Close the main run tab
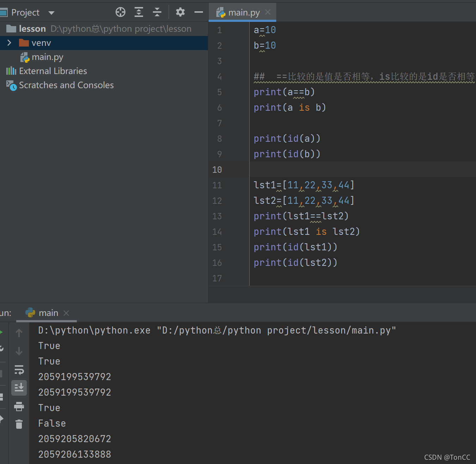476x464 pixels. (x=66, y=313)
